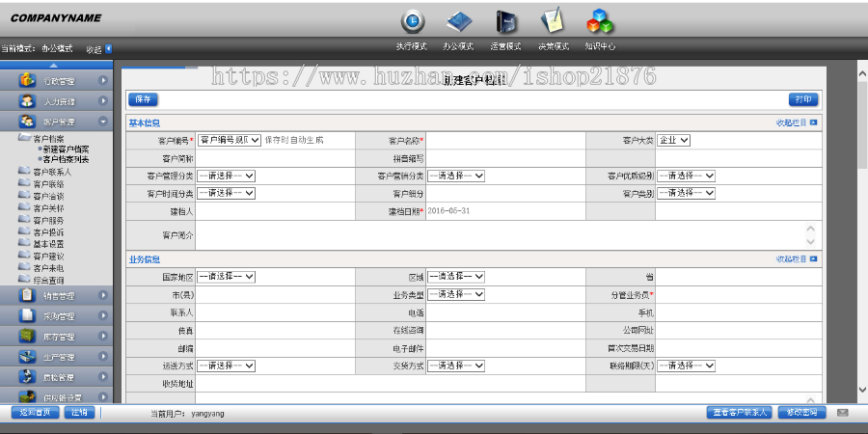Image resolution: width=868 pixels, height=434 pixels.
Task: Open the 客户大类 dropdown showing 企业
Action: [674, 140]
